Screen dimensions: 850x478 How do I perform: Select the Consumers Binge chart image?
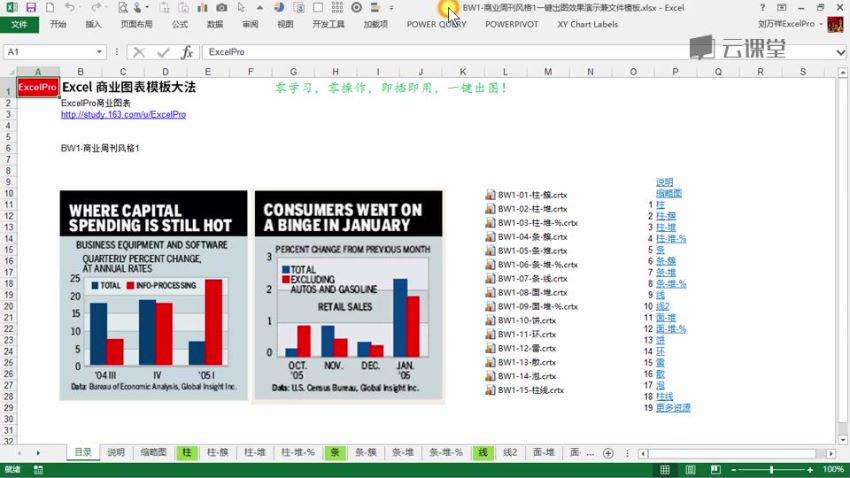[x=349, y=296]
